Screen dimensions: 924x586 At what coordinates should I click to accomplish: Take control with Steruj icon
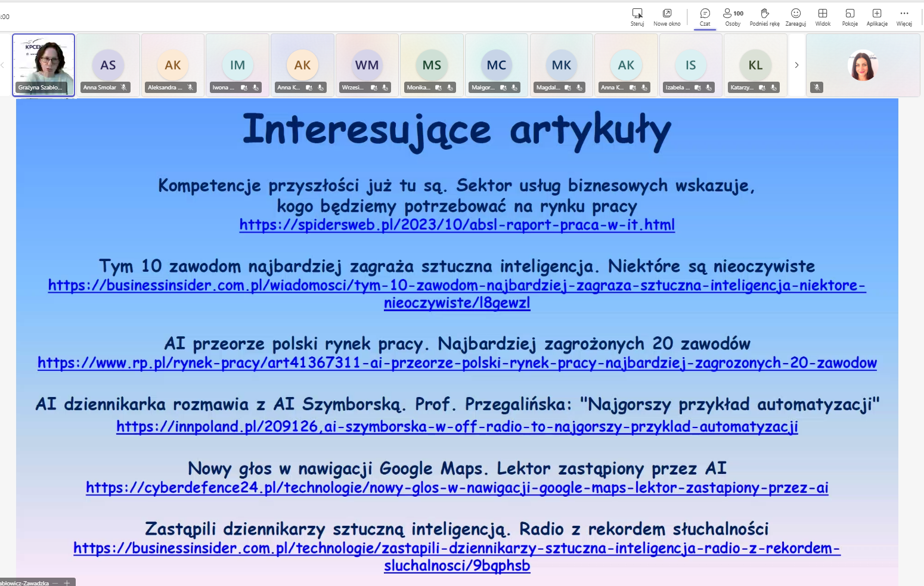coord(637,17)
